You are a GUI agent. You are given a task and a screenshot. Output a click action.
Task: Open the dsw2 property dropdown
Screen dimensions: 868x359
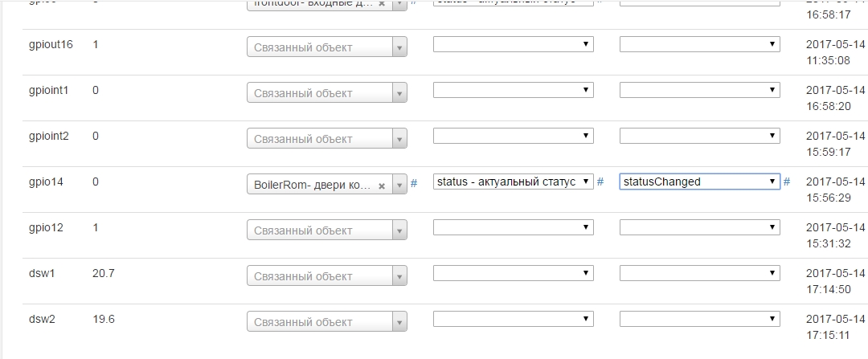513,319
